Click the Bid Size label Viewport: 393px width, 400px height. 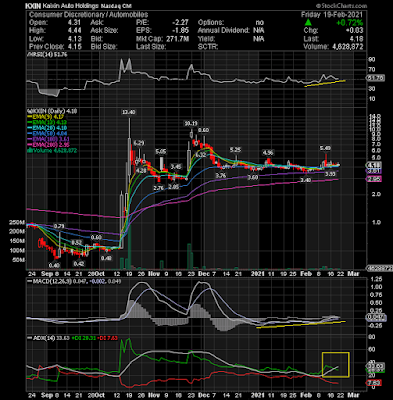[104, 47]
